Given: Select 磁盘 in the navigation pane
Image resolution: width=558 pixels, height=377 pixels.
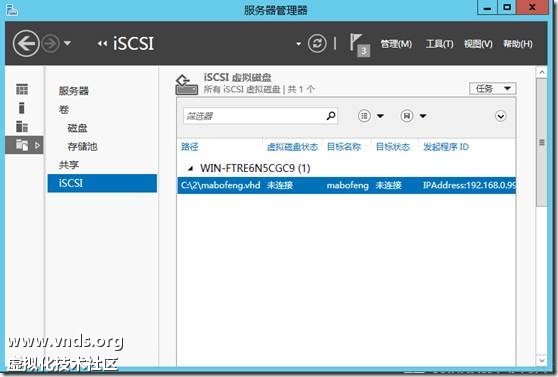Looking at the screenshot, I should point(77,128).
